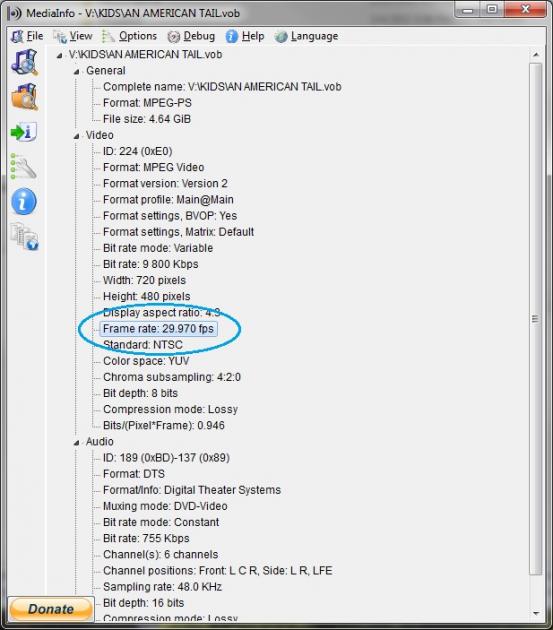Viewport: 553px width, 630px height.
Task: Click the MediaInfo title bar app icon
Action: pos(14,13)
